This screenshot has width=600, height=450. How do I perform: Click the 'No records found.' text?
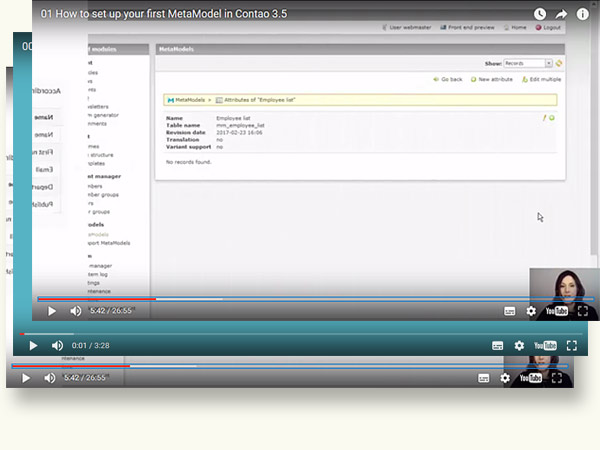click(x=189, y=162)
